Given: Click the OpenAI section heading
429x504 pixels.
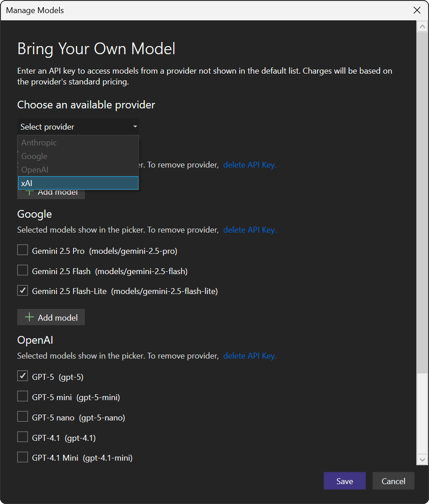Looking at the screenshot, I should (35, 340).
